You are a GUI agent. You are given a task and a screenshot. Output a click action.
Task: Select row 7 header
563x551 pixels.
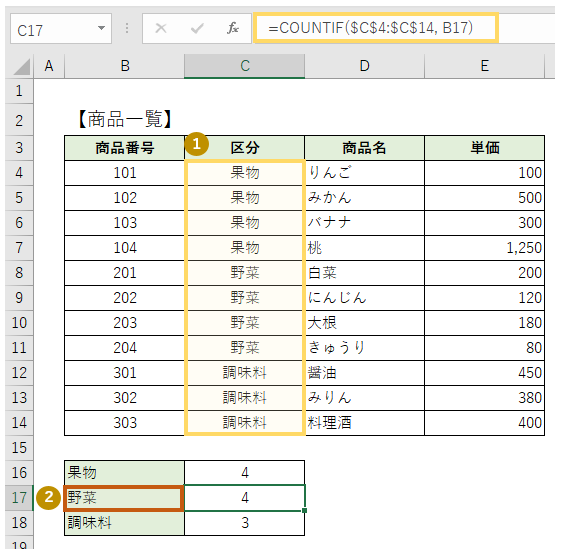coord(19,248)
